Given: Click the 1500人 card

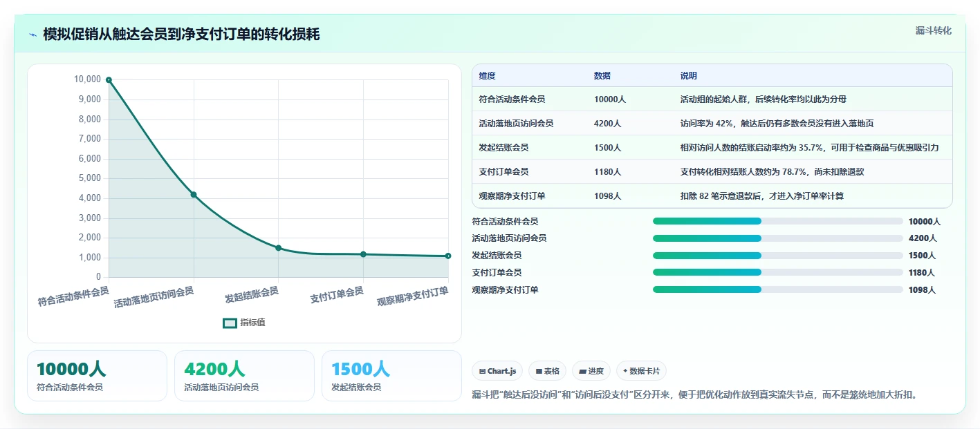Looking at the screenshot, I should (391, 376).
